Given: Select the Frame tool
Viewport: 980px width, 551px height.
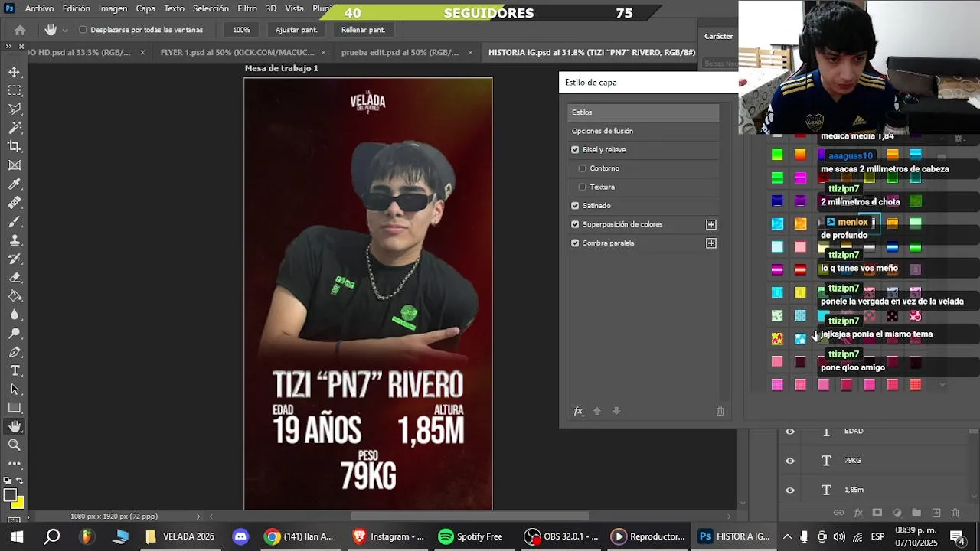Looking at the screenshot, I should tap(15, 165).
